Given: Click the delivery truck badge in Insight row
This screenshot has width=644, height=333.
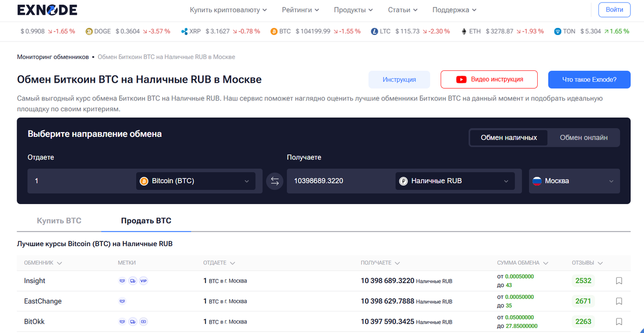Looking at the screenshot, I should (133, 281).
